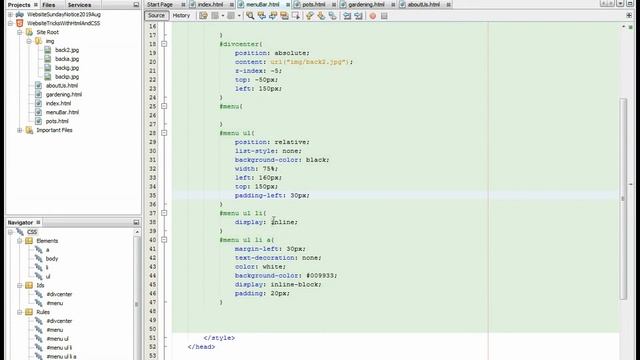
Task: Toggle Rectangular Selection mode
Action: (x=296, y=16)
